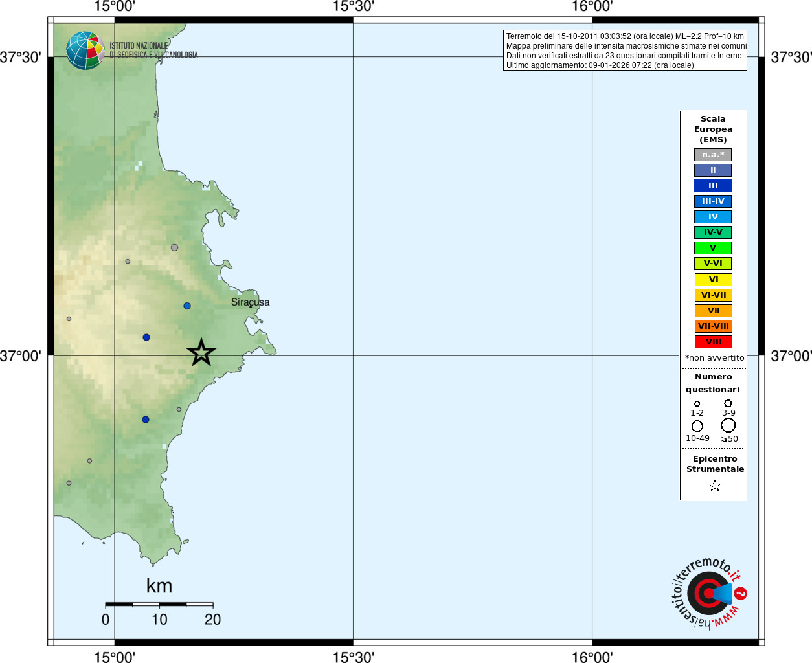Screen dimensions: 812x663
Task: Click the 10-49 questionnaire circle in legend
Action: pos(697,426)
